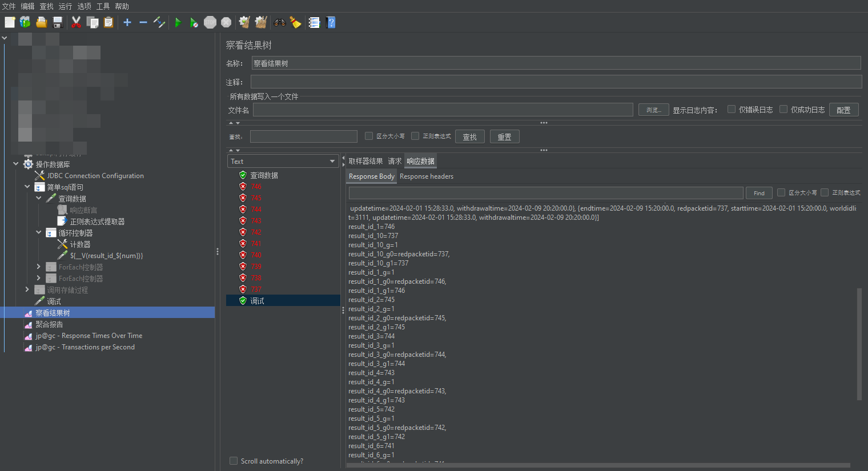Click the cut scissors icon
868x471 pixels.
click(x=76, y=22)
